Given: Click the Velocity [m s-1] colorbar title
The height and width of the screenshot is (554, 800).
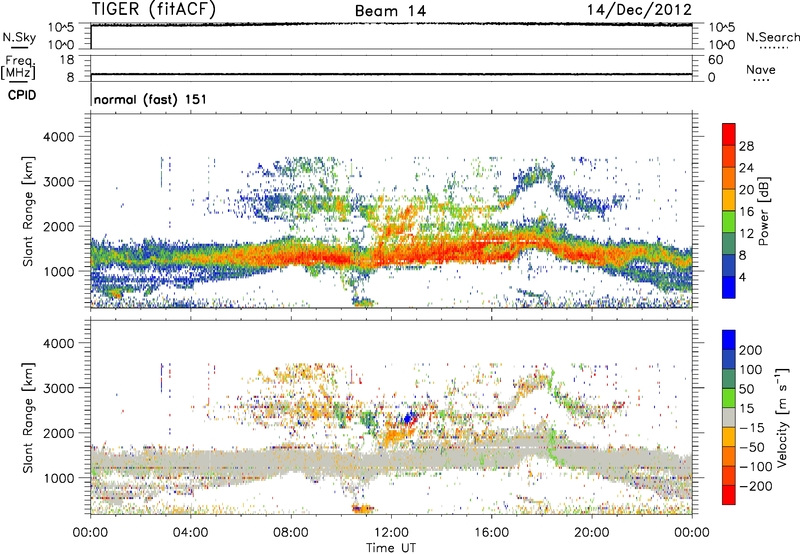Looking at the screenshot, I should click(782, 417).
